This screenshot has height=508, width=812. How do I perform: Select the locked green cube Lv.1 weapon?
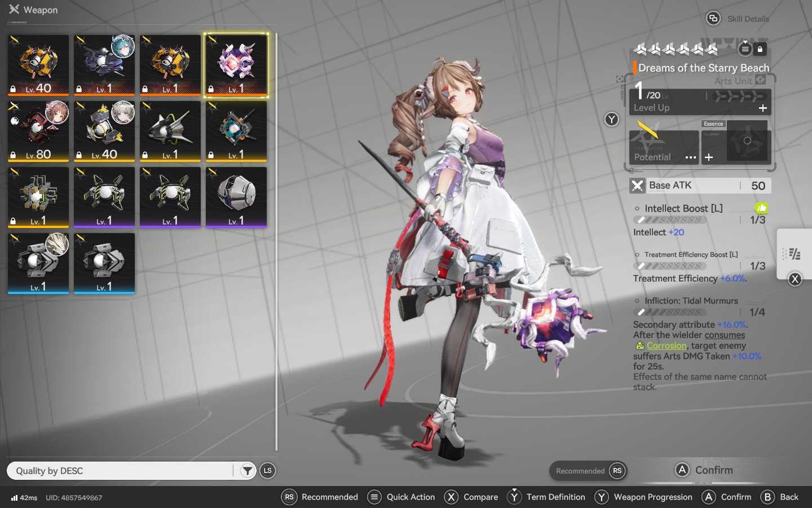pos(38,197)
